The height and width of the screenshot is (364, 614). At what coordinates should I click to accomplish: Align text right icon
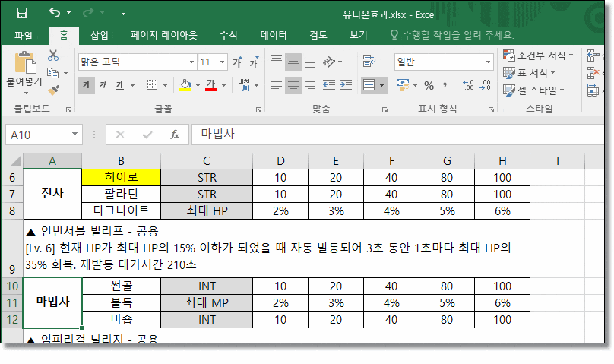(310, 85)
